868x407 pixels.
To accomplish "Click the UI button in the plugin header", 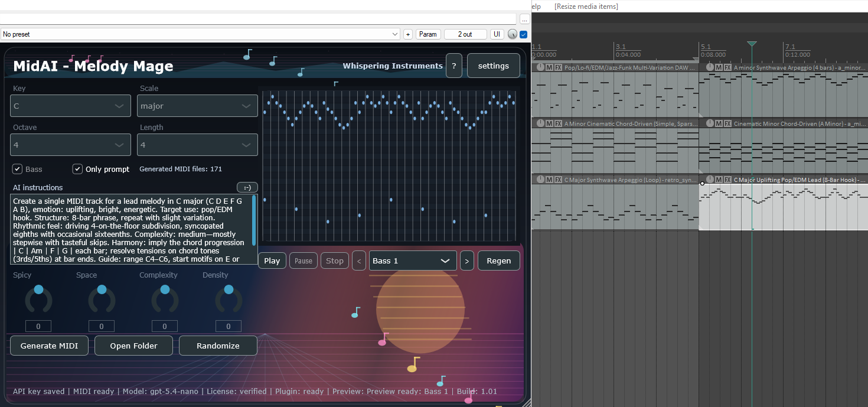I will point(497,34).
